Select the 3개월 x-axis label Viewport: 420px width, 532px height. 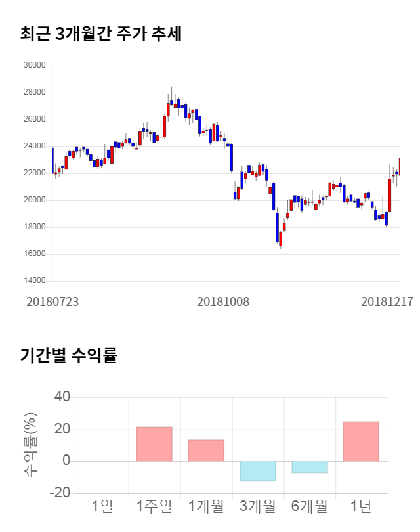click(257, 506)
